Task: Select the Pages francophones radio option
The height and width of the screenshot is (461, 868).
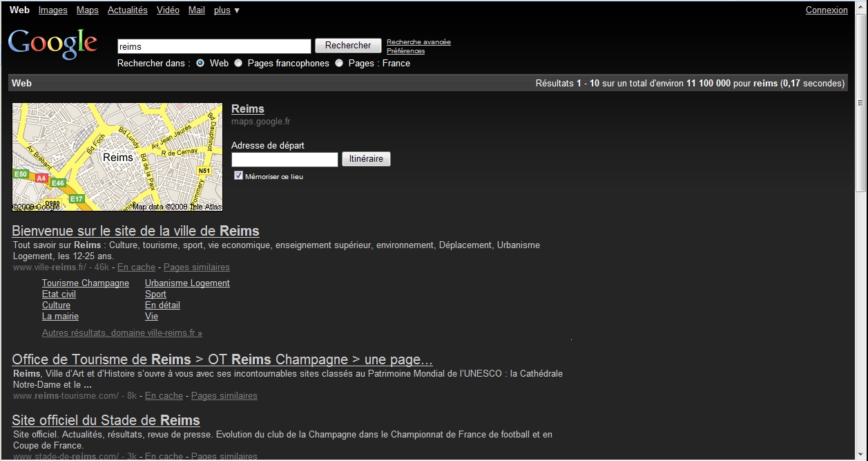Action: [238, 63]
